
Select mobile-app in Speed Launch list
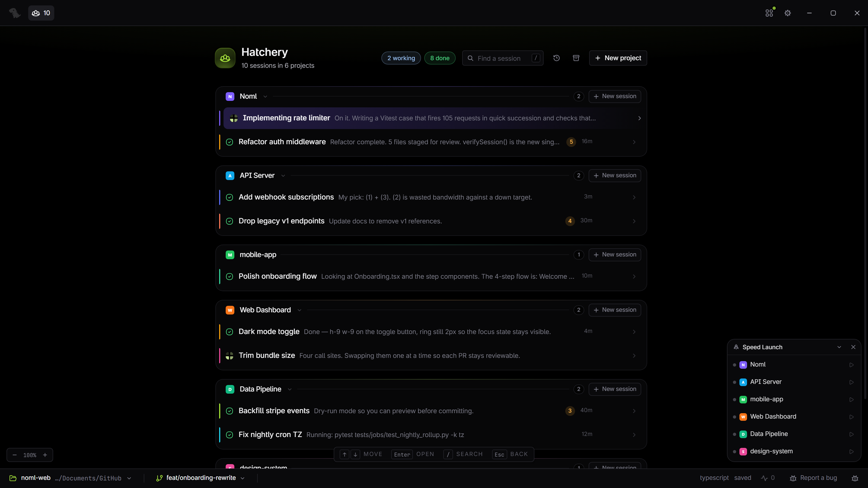(794, 399)
